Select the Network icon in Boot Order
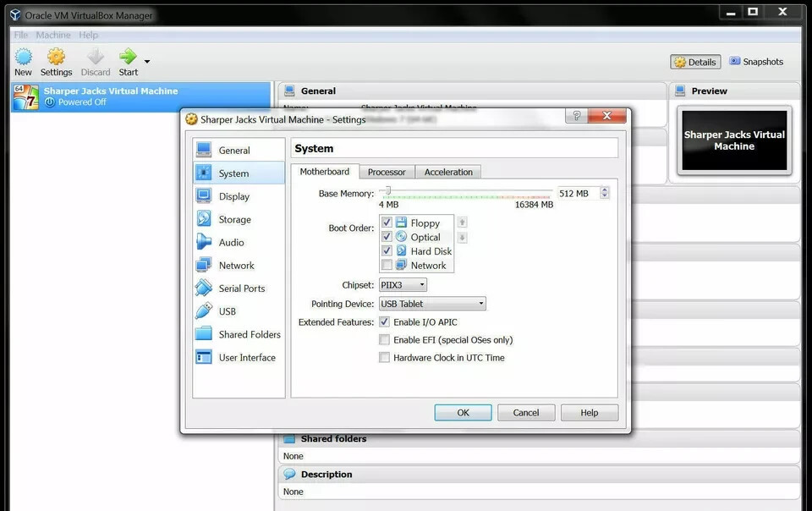The height and width of the screenshot is (511, 812). click(x=401, y=265)
